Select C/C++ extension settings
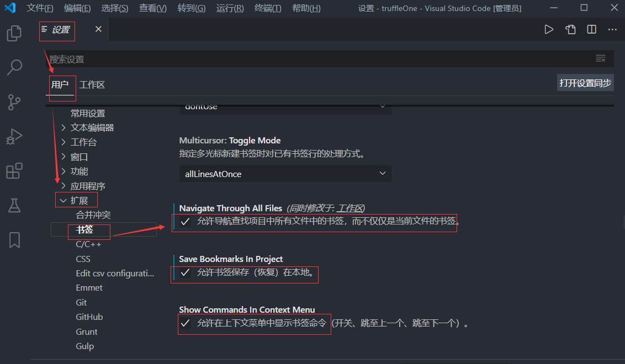The height and width of the screenshot is (364, 625). (x=88, y=244)
